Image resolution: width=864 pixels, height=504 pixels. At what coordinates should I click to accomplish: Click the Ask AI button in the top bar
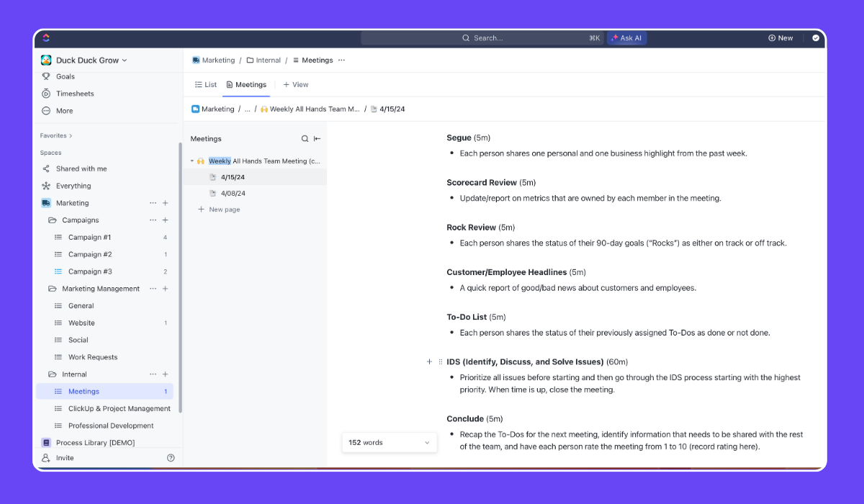coord(626,37)
